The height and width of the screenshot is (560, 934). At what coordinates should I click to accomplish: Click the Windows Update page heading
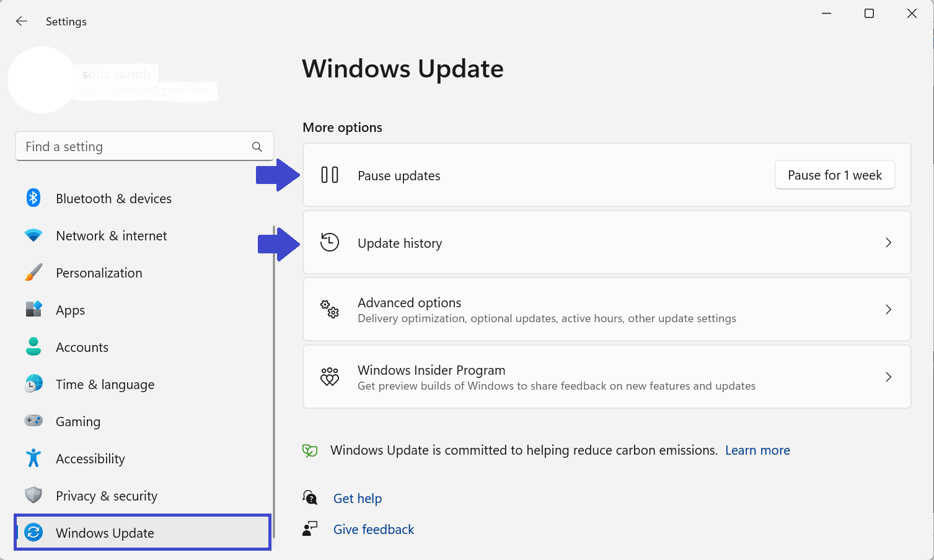click(403, 69)
